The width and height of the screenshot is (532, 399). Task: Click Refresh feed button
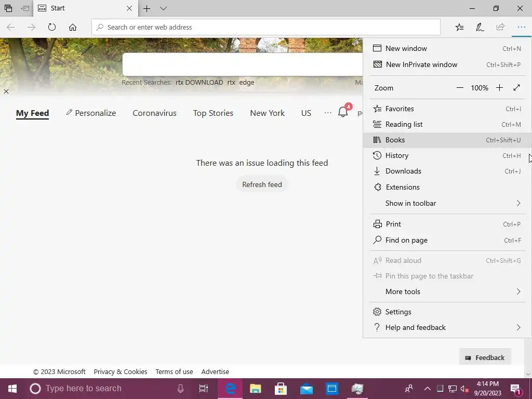(262, 184)
